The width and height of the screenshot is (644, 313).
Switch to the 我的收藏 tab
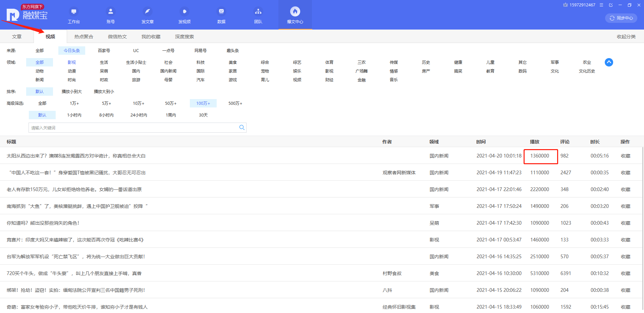click(x=151, y=37)
